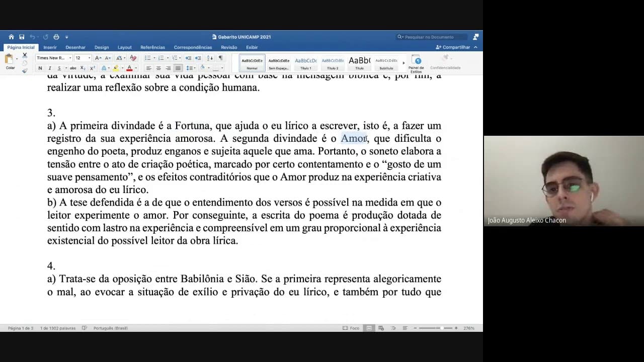The image size is (644, 362).
Task: Click the Home icon in the title bar
Action: pyautogui.click(x=11, y=37)
